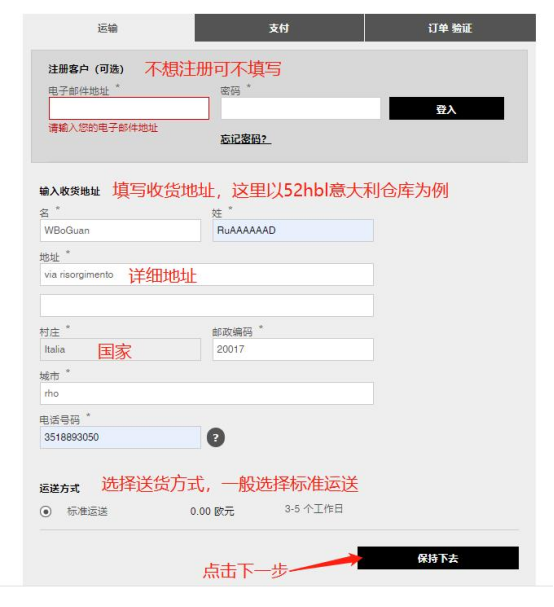
Task: Click the 0.00 欧元 shipping price text
Action: pos(212,511)
